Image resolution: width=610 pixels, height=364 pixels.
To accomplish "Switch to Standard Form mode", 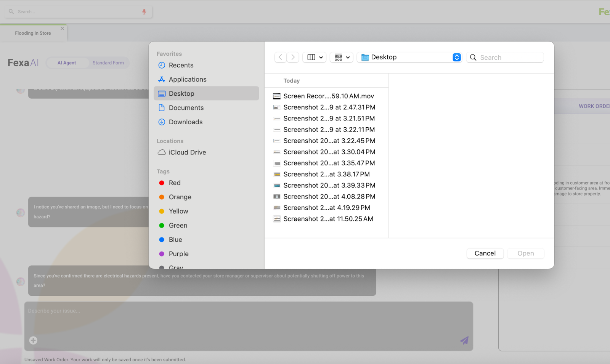I will (x=108, y=63).
